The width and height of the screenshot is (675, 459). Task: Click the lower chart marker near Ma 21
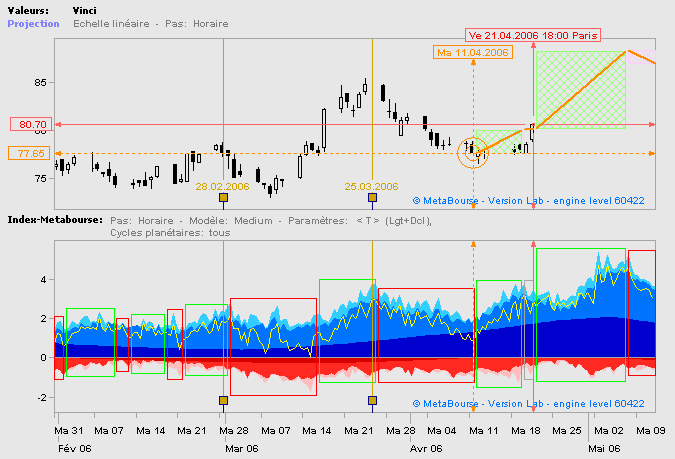point(372,401)
